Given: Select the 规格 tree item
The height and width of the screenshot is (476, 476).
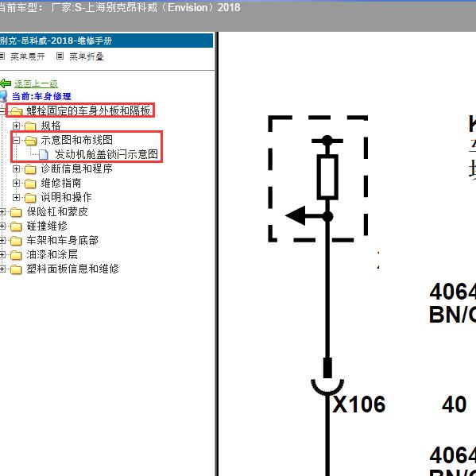Looking at the screenshot, I should pos(51,126).
